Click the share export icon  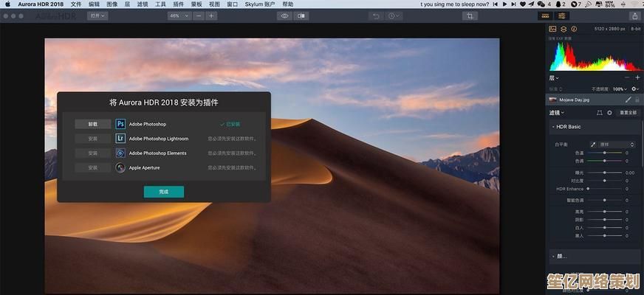click(634, 16)
